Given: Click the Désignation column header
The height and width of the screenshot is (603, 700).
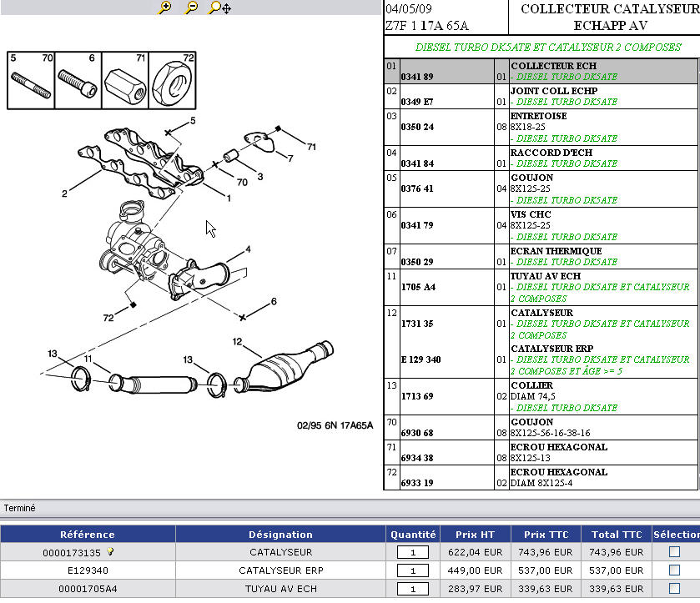Looking at the screenshot, I should click(x=280, y=535).
